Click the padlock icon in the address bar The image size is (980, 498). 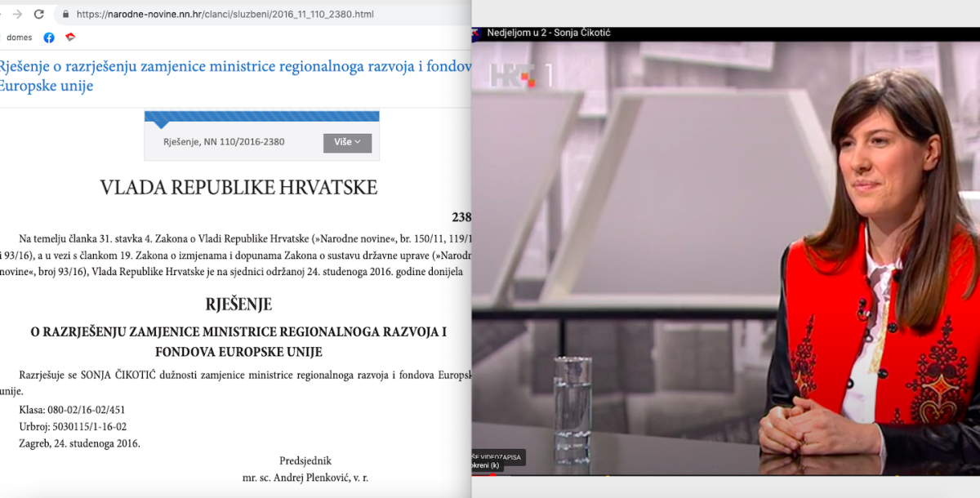[65, 15]
